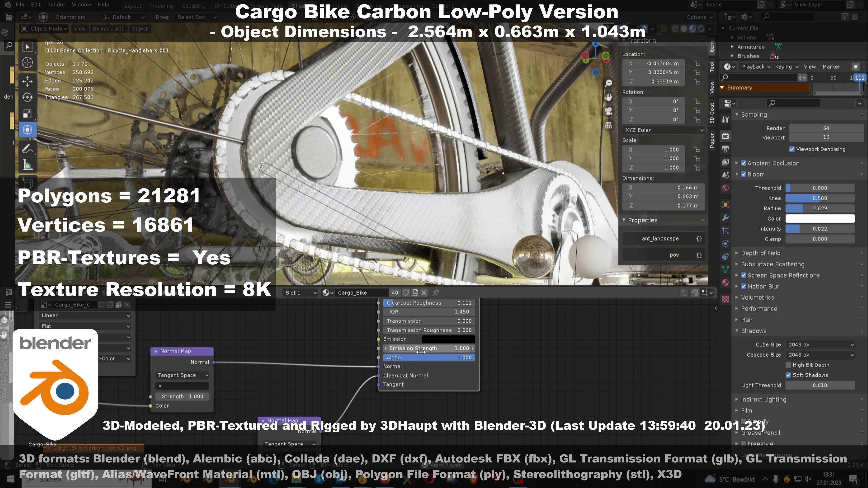This screenshot has height=488, width=868.
Task: Lock Scale Z with its padlock icon
Action: tap(697, 168)
